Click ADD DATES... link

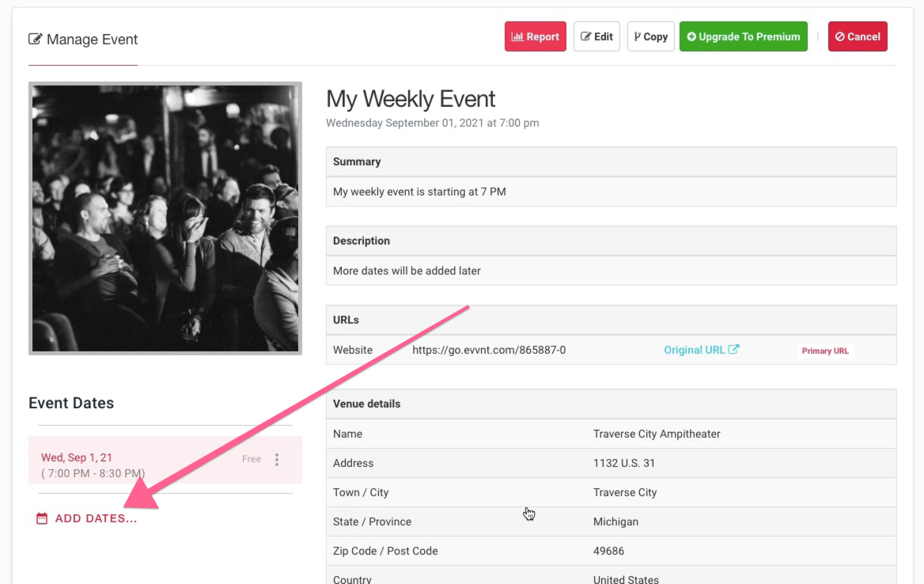coord(96,518)
